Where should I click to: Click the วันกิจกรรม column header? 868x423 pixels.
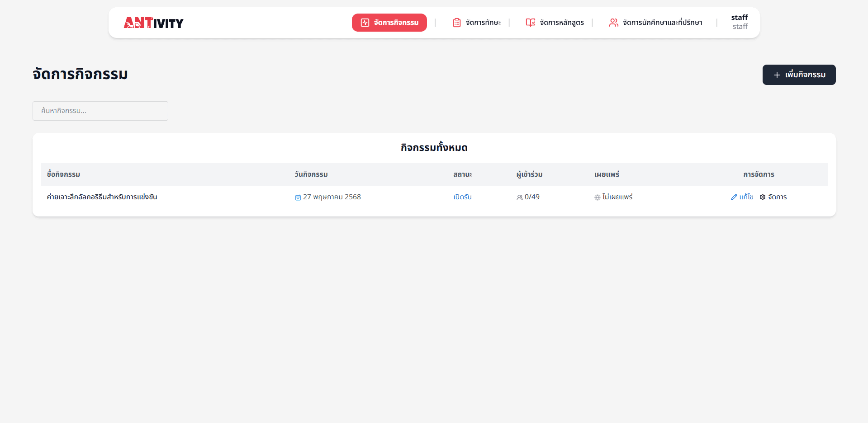[311, 174]
